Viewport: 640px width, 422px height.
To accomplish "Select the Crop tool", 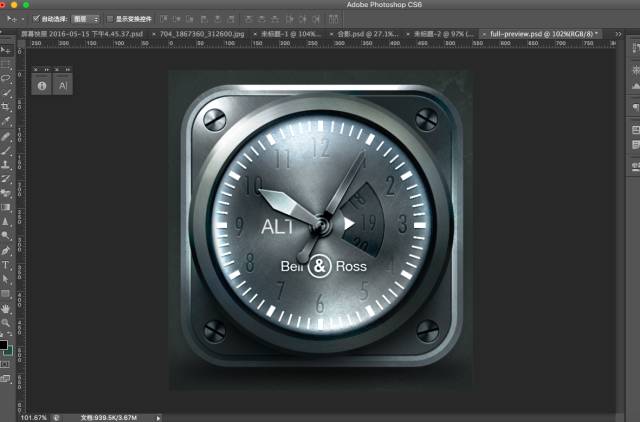I will tap(5, 107).
